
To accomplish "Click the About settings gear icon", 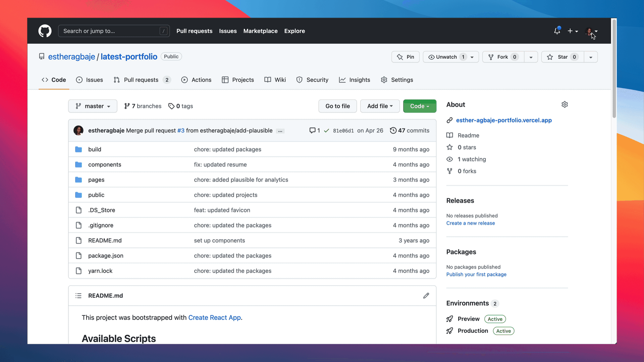I will [x=565, y=105].
